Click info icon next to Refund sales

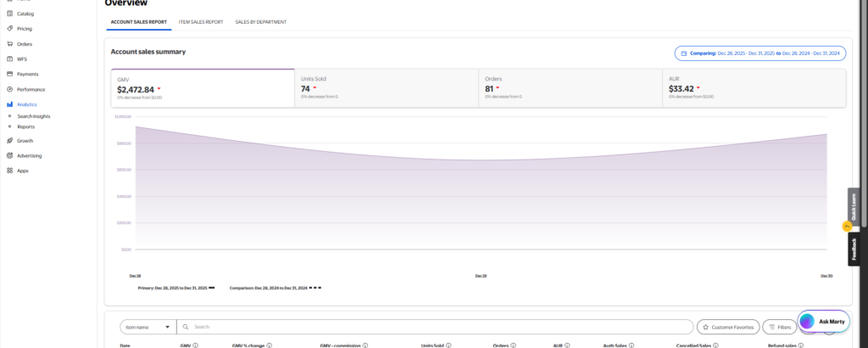tap(800, 345)
